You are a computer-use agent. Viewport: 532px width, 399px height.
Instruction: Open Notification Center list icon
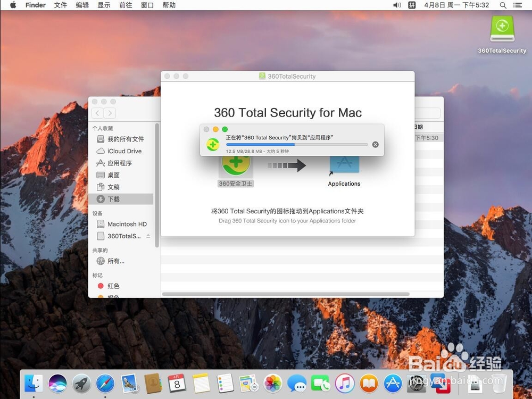518,5
